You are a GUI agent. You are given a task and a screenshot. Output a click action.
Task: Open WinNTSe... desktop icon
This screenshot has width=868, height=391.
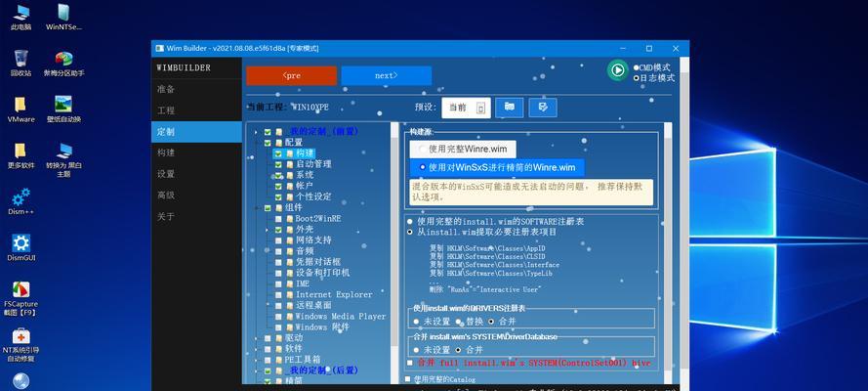63,17
